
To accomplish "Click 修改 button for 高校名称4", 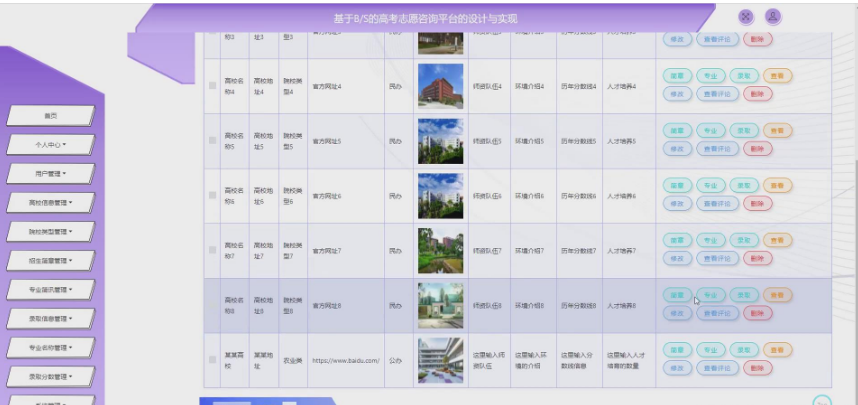I will [x=677, y=94].
